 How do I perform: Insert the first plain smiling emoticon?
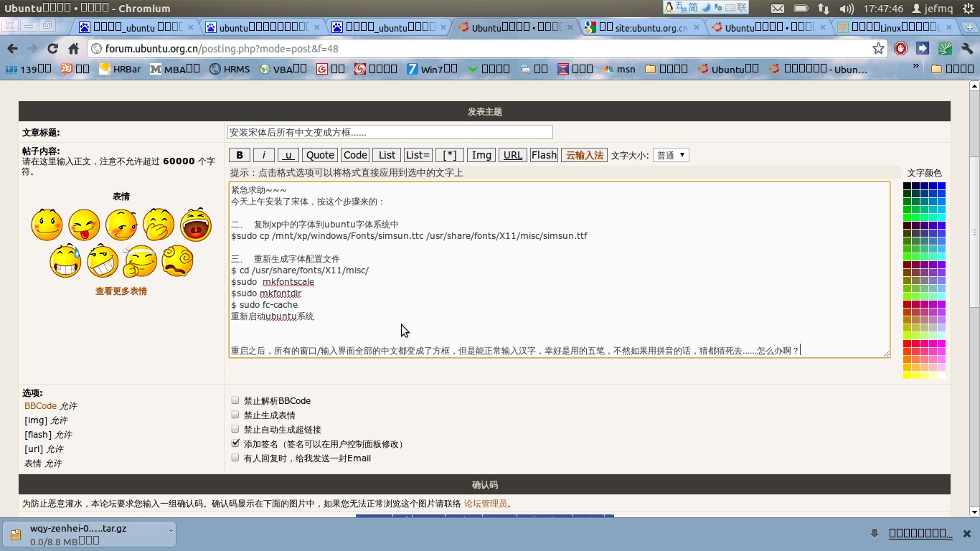[x=47, y=225]
